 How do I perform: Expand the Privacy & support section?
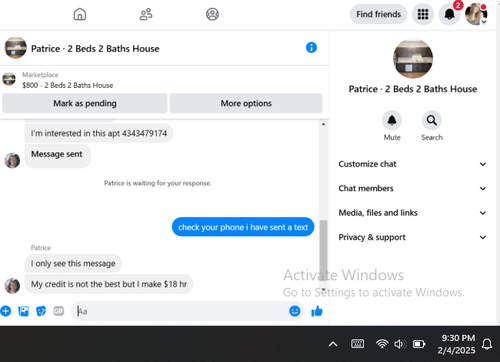coord(413,237)
